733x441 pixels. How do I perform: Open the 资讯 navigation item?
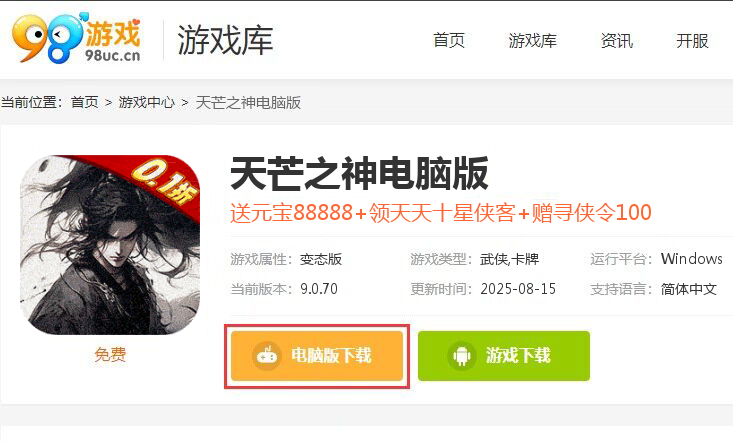pyautogui.click(x=617, y=41)
